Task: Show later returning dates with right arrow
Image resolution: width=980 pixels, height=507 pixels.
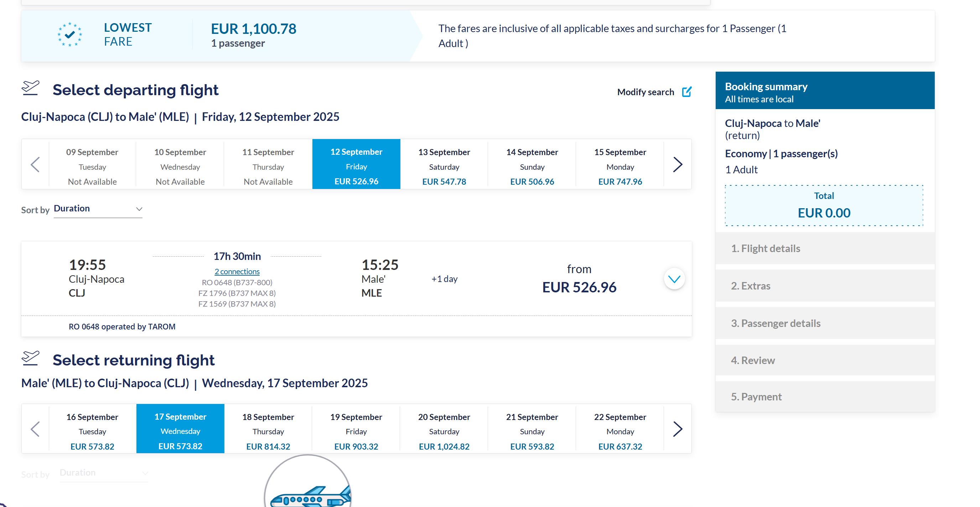Action: [678, 429]
